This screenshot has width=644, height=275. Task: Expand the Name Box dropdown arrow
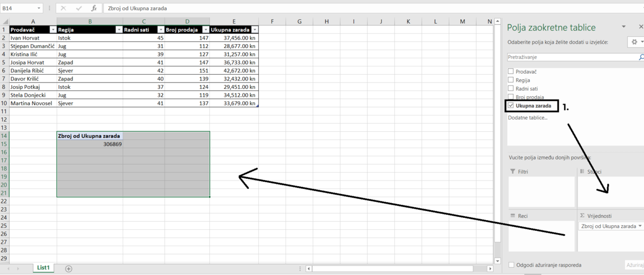(39, 8)
